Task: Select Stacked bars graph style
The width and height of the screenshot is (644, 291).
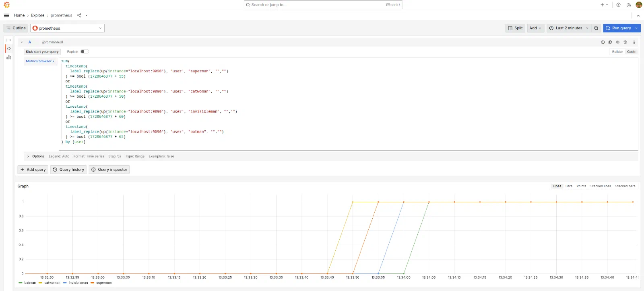Action: pos(625,186)
